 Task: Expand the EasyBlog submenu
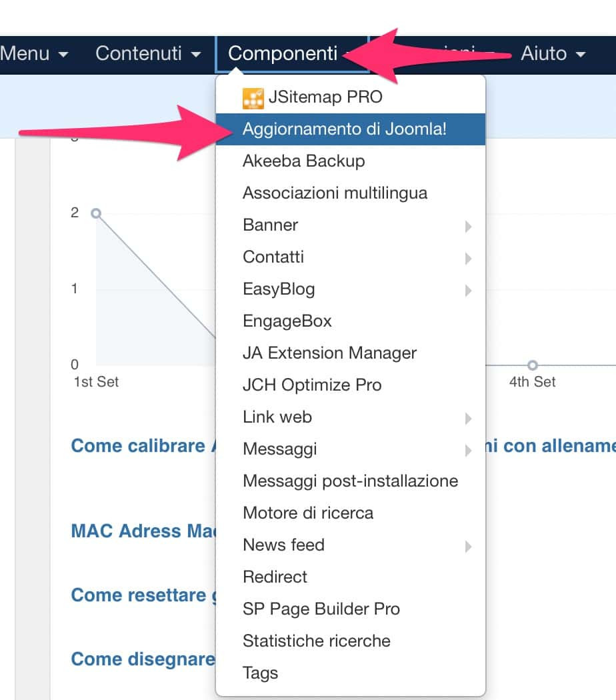click(x=351, y=289)
